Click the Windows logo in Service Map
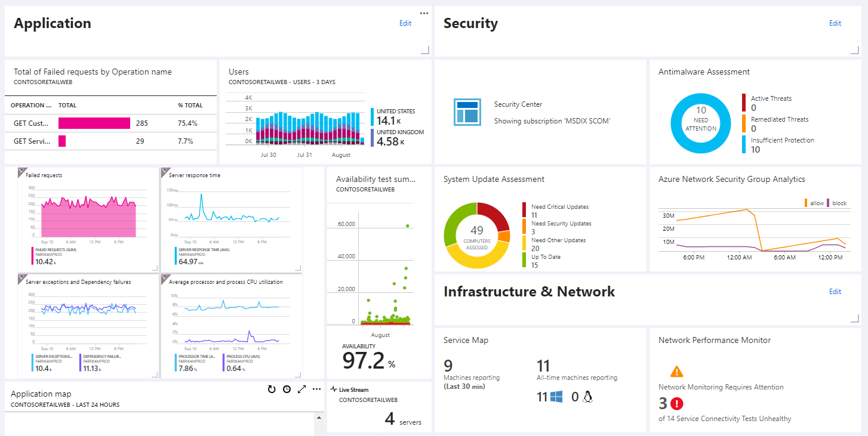The width and height of the screenshot is (868, 436). (x=556, y=397)
